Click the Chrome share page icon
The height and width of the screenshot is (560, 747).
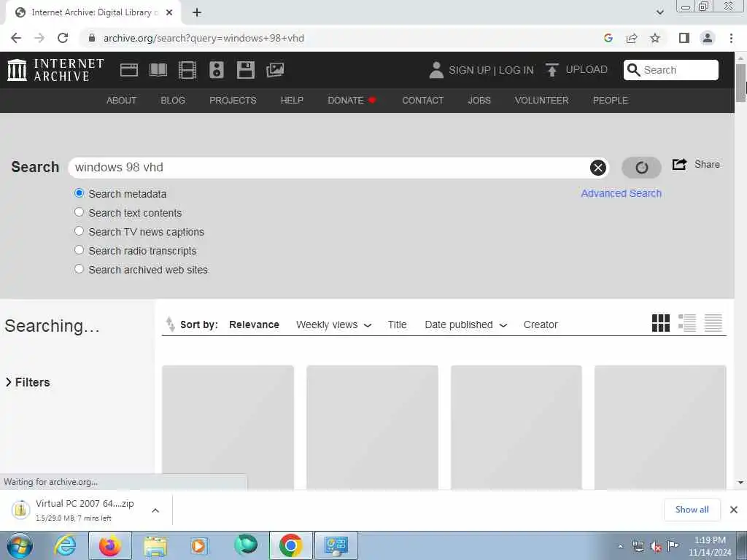(x=632, y=38)
